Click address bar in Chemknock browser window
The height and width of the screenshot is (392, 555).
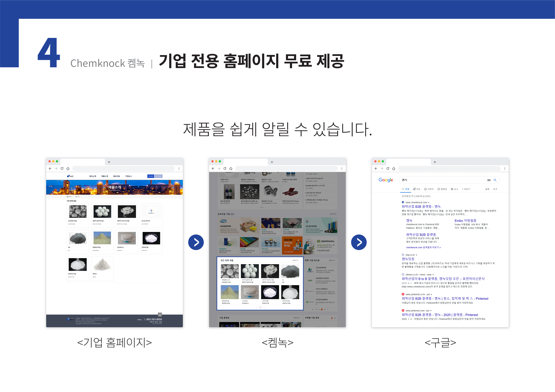[286, 169]
